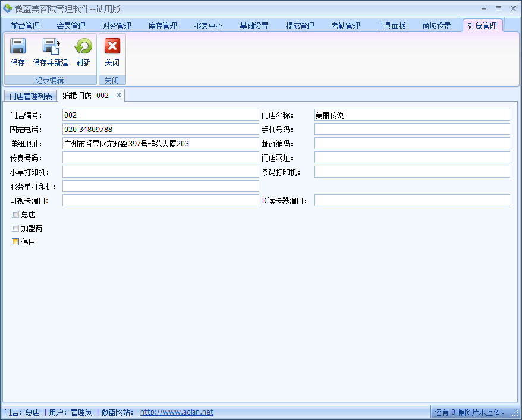Switch to the 考勤管理 tab

pyautogui.click(x=345, y=26)
